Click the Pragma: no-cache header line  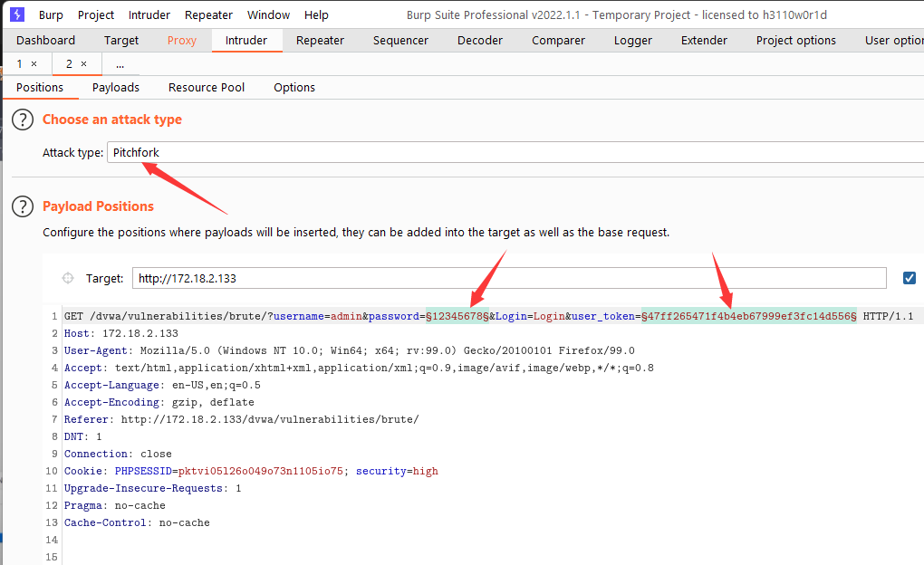[x=115, y=505]
